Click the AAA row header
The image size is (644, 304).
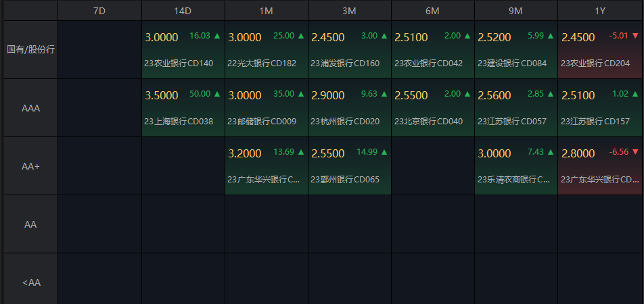pos(31,108)
